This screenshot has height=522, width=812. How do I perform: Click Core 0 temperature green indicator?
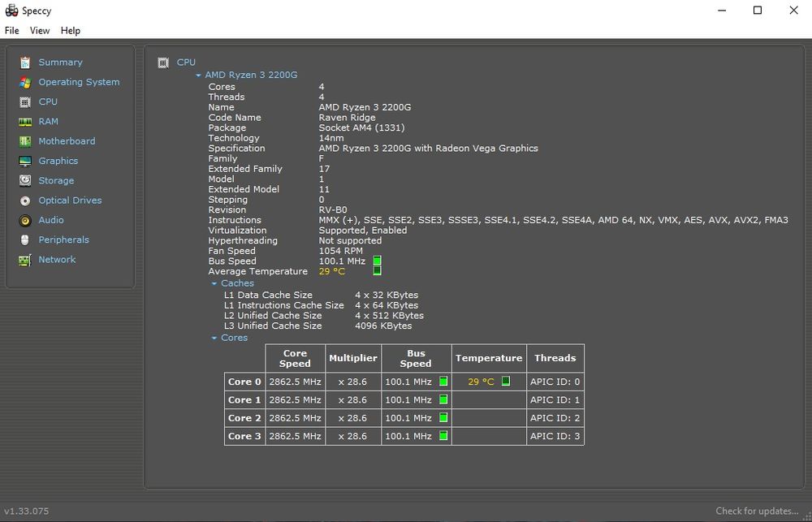506,381
